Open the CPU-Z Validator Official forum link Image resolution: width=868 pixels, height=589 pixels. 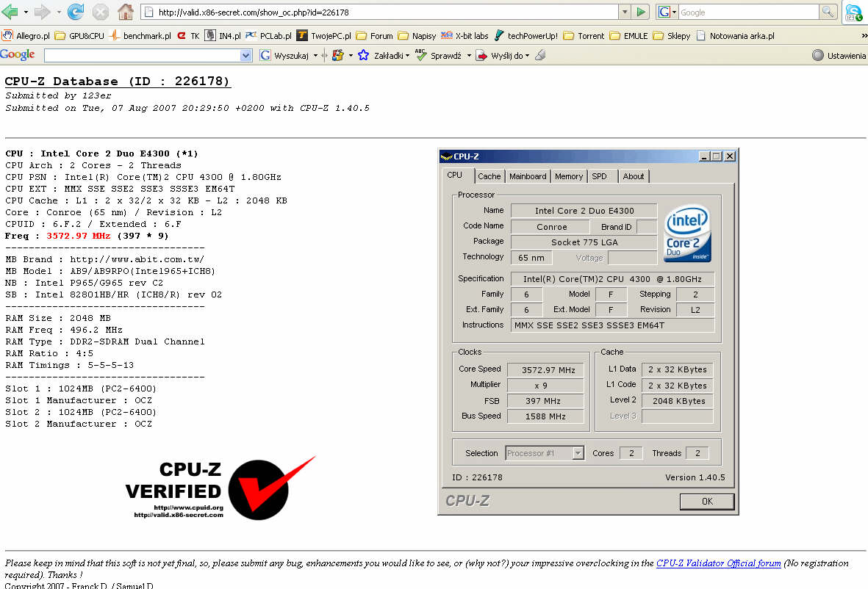click(718, 563)
